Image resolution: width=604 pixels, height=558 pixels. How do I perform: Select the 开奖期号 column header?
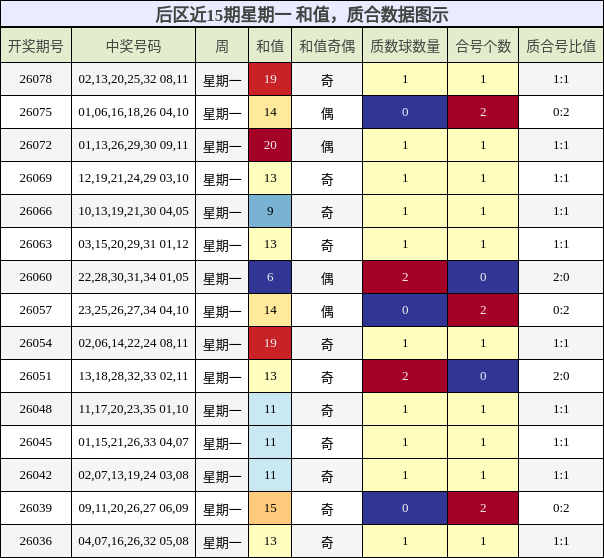36,46
